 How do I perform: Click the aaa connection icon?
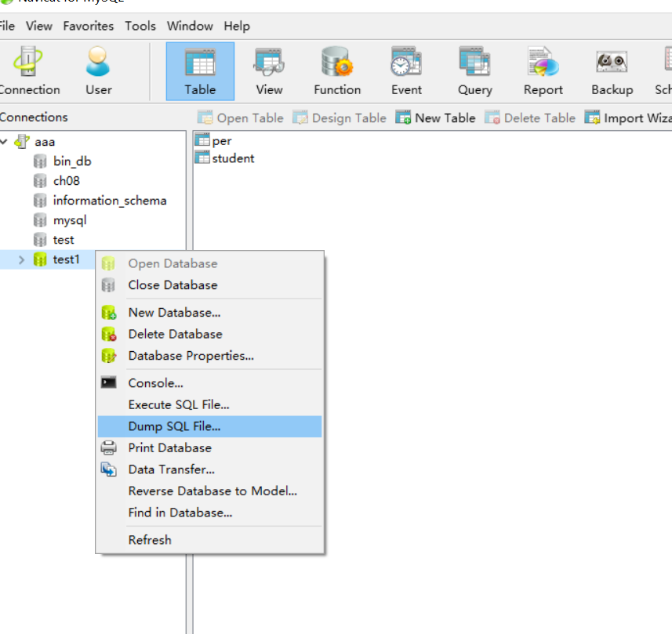click(x=22, y=141)
